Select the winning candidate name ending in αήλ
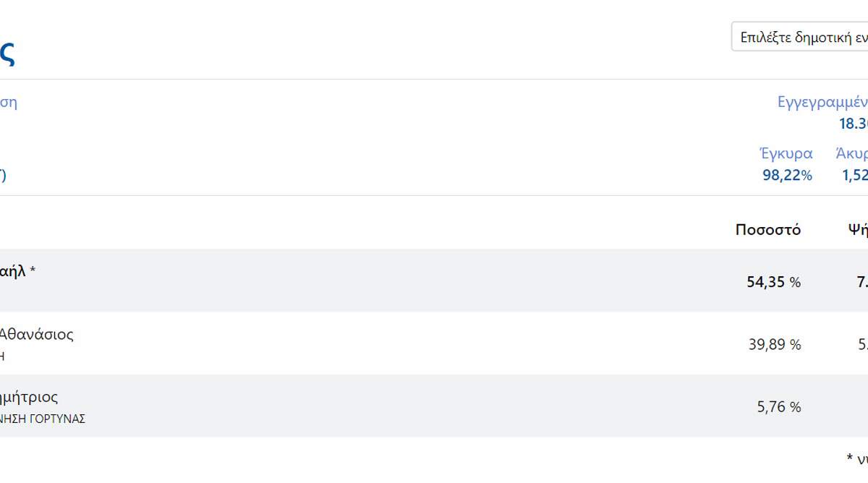The image size is (868, 483). point(13,271)
